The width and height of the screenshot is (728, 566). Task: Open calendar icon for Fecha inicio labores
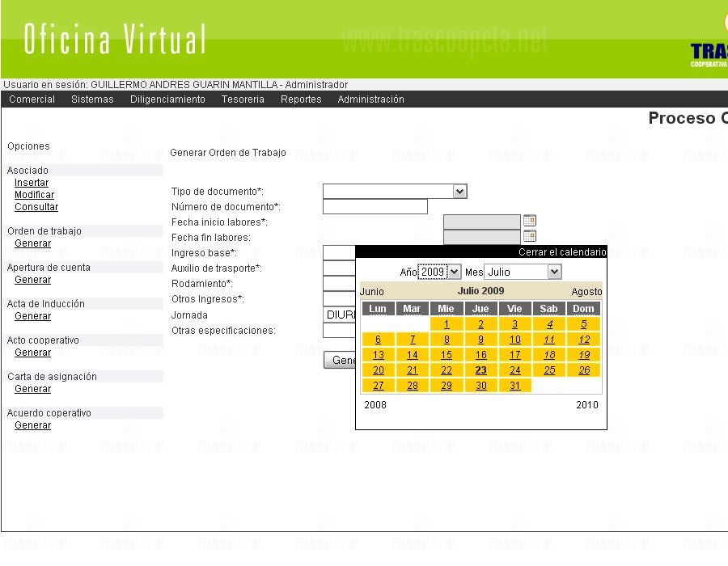click(530, 221)
